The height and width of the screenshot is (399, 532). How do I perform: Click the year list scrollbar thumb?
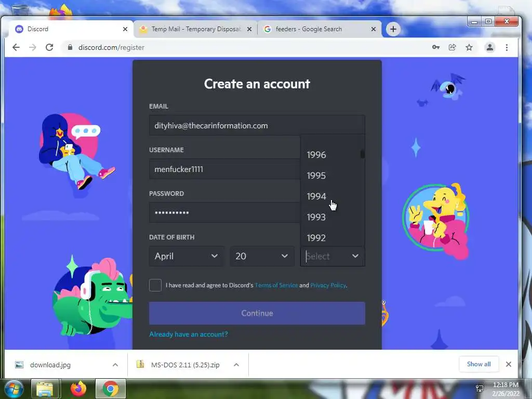362,154
